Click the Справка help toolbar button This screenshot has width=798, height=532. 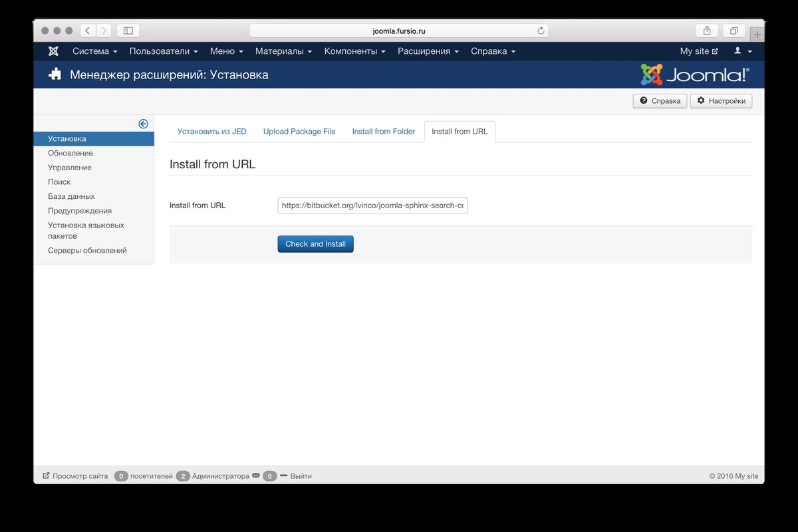point(660,101)
